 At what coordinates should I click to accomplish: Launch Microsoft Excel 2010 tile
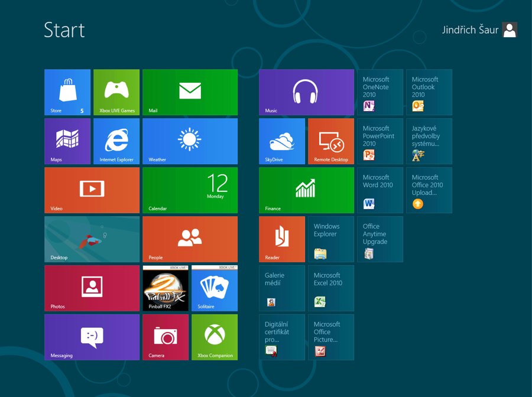tap(331, 288)
